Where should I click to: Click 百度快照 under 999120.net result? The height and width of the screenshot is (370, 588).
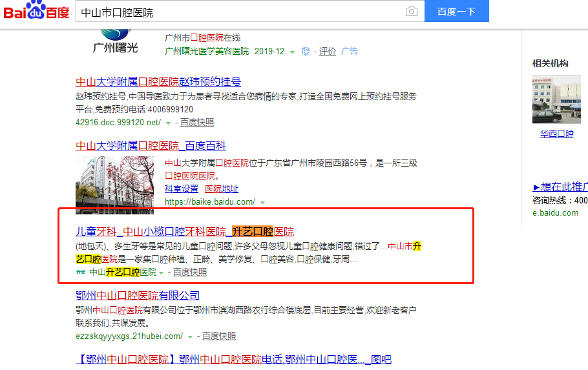(197, 122)
